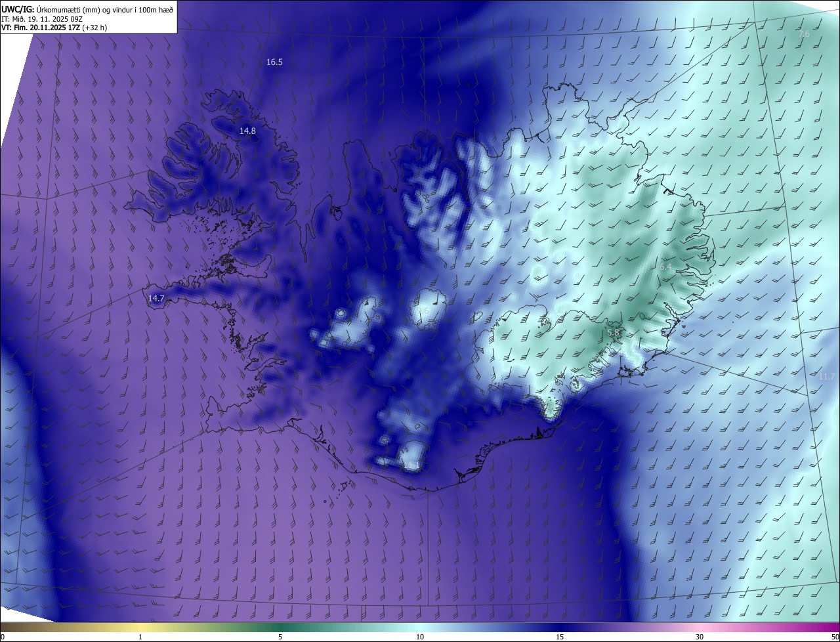Click the 11.1 value label on the south coast
This screenshot has height=642, width=840.
coord(411,465)
